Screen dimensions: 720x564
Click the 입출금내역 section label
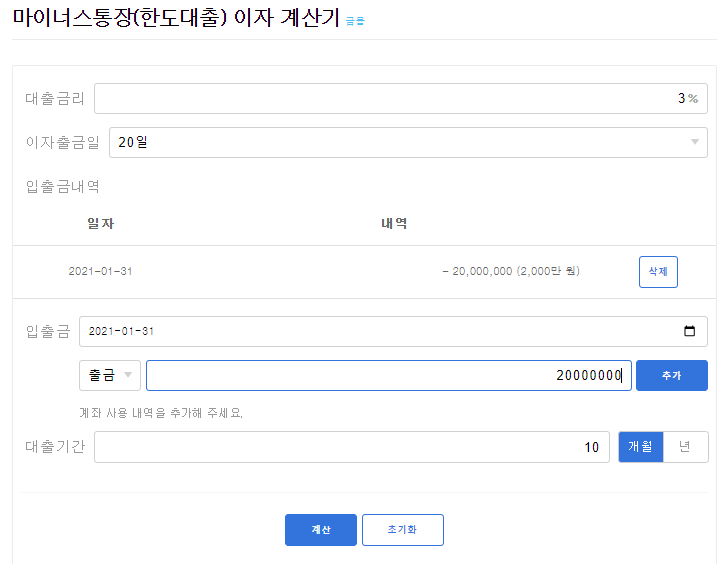click(62, 186)
